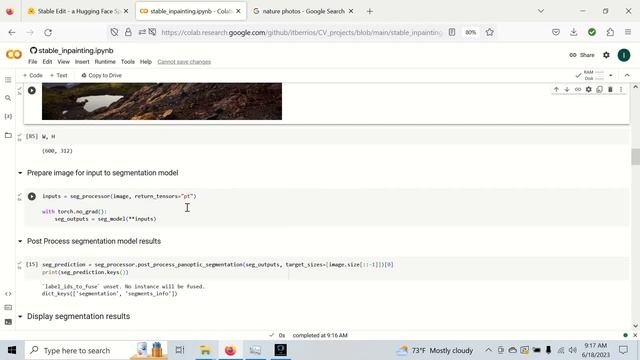Select the seg_prediction code cell

tap(327, 268)
